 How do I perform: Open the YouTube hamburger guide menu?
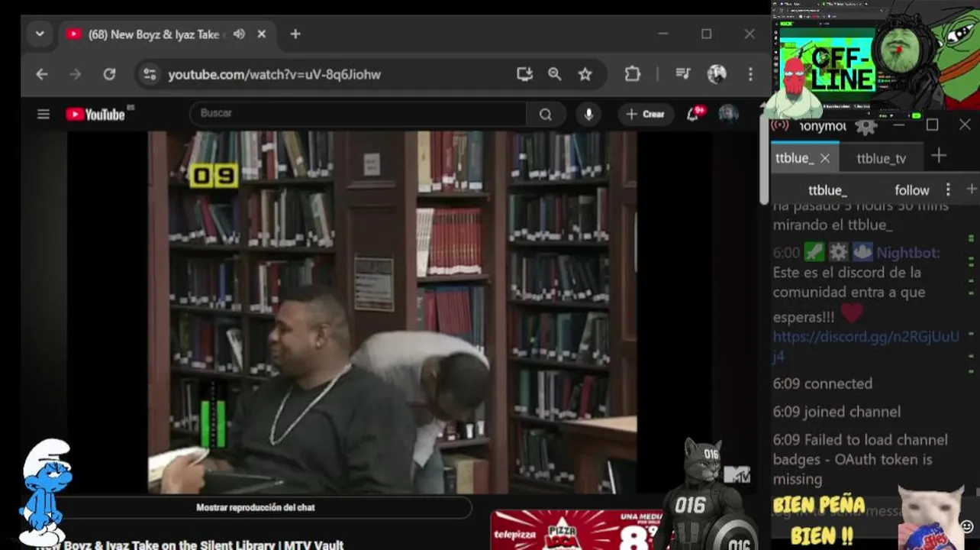point(44,115)
